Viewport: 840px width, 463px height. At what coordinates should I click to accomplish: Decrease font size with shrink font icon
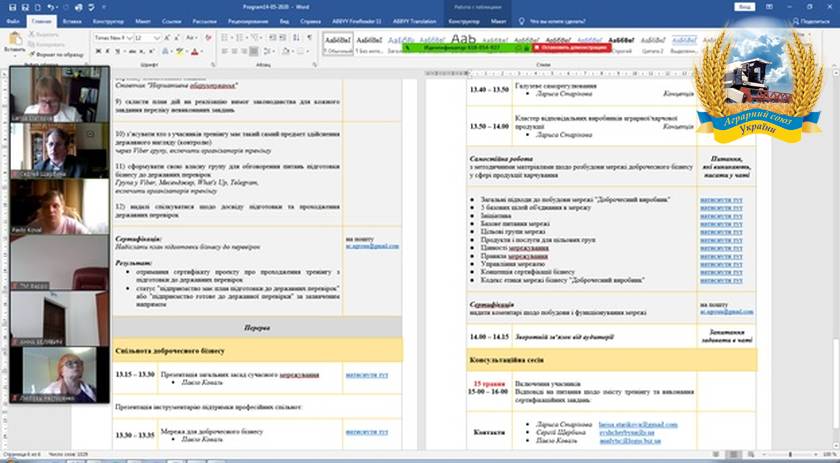point(176,38)
